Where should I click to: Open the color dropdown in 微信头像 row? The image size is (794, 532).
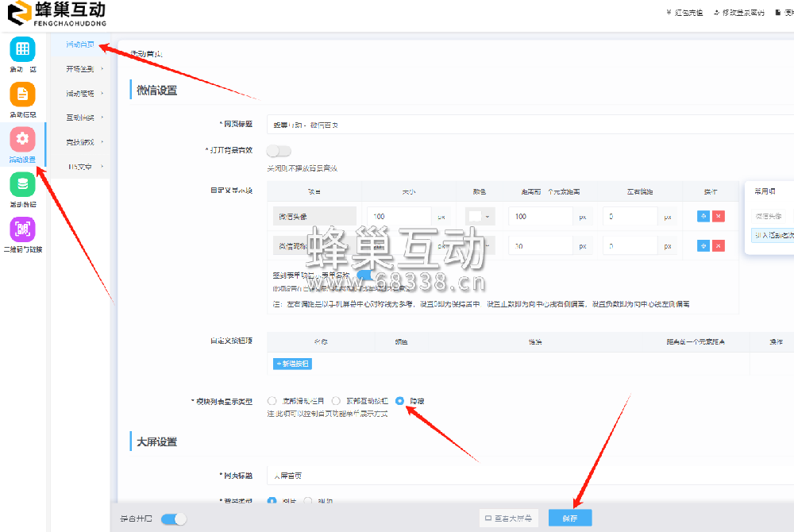488,215
